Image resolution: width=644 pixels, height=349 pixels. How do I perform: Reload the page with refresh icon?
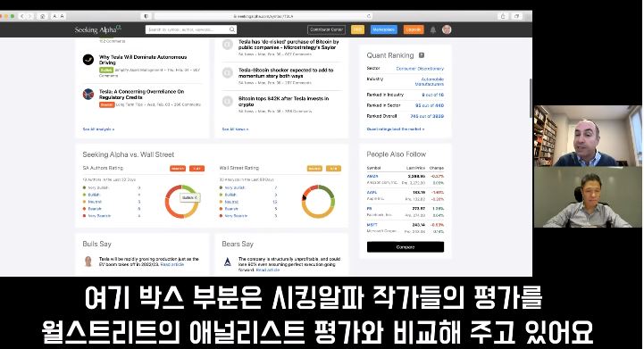pos(369,16)
